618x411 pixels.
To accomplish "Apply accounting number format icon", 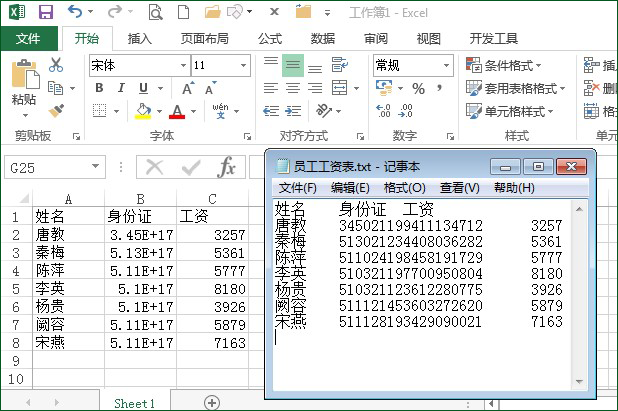I will point(384,88).
